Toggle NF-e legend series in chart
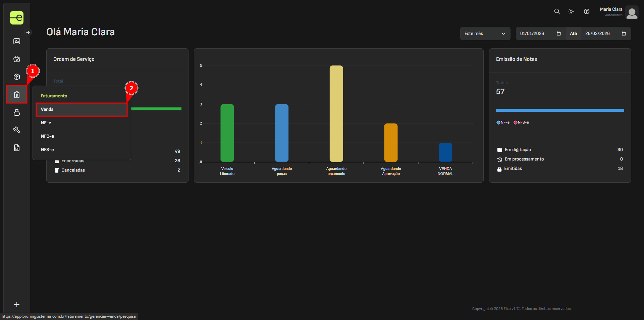Image resolution: width=644 pixels, height=320 pixels. point(503,123)
